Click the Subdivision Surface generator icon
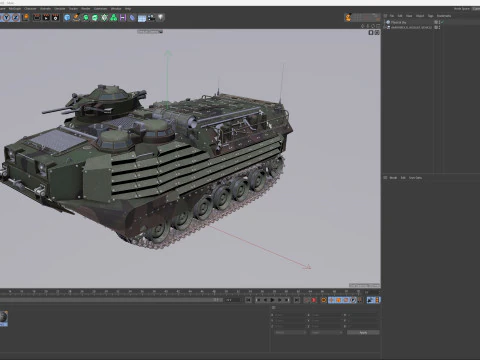The height and width of the screenshot is (360, 480). click(x=86, y=17)
